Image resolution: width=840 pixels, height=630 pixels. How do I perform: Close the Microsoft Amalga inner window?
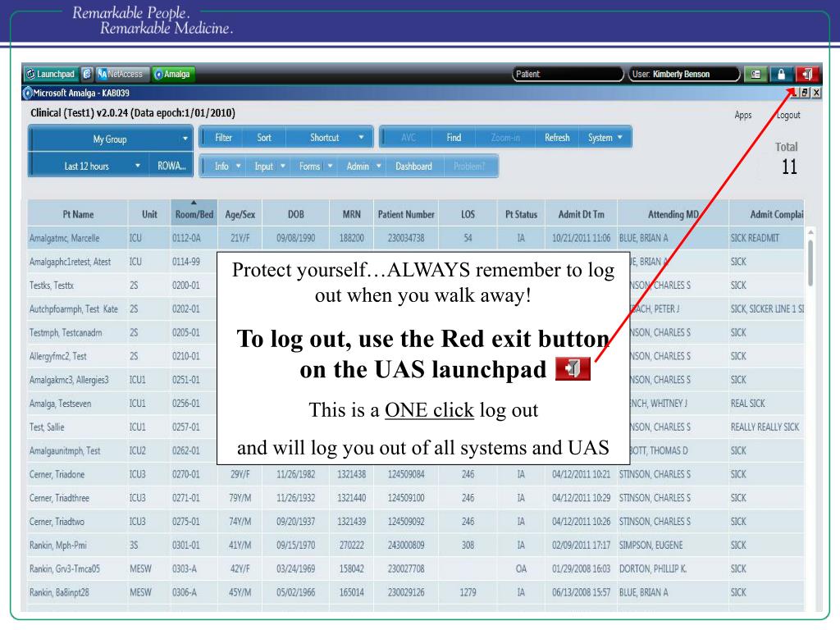816,93
